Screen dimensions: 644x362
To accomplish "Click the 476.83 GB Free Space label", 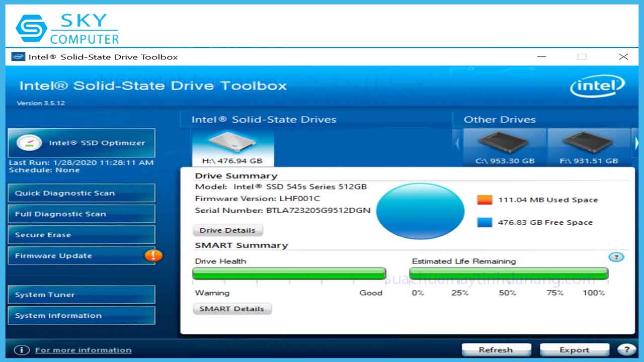I will coord(545,222).
